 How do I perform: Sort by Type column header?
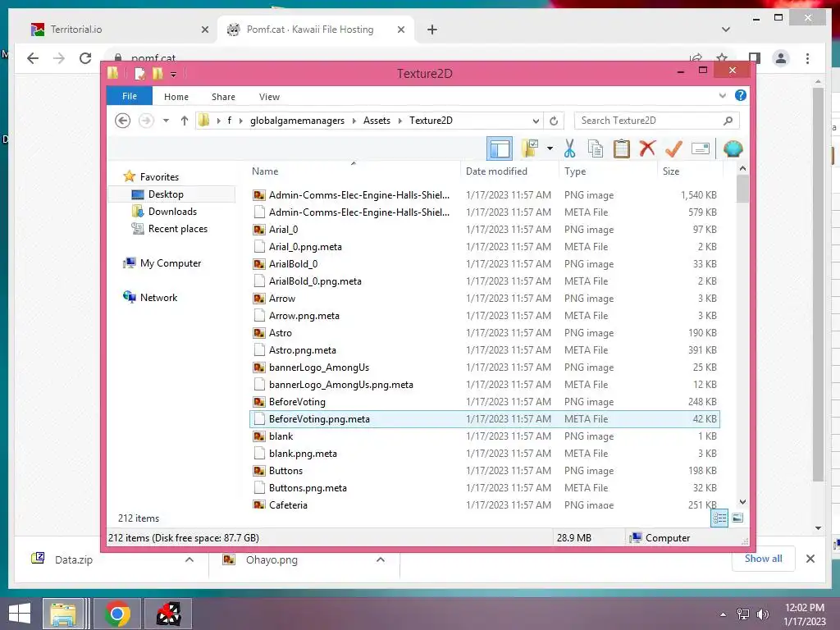click(575, 171)
